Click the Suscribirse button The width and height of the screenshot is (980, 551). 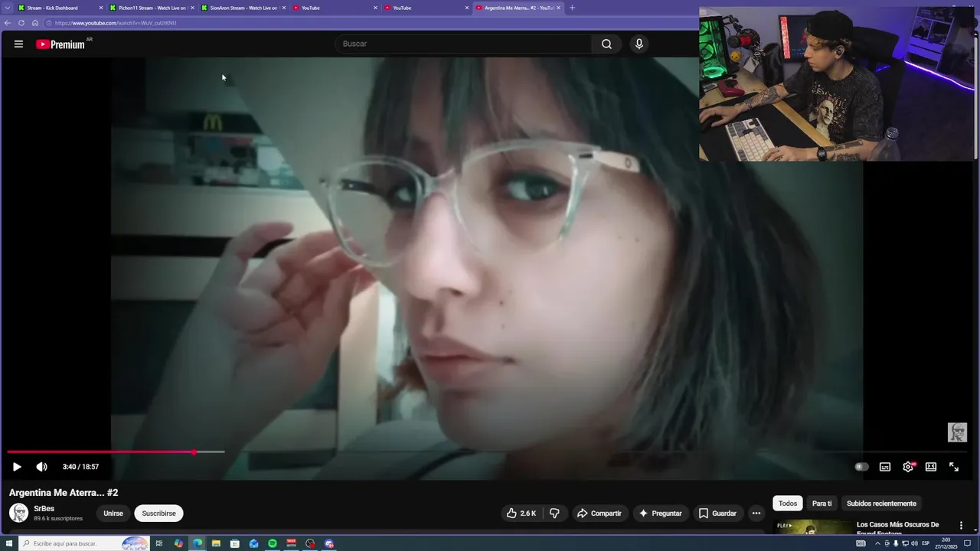tap(158, 514)
